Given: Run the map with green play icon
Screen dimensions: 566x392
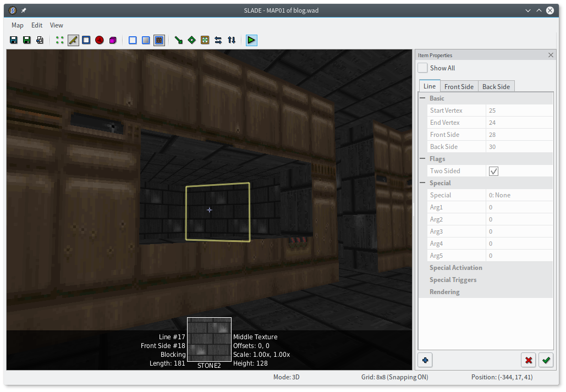Looking at the screenshot, I should 251,40.
